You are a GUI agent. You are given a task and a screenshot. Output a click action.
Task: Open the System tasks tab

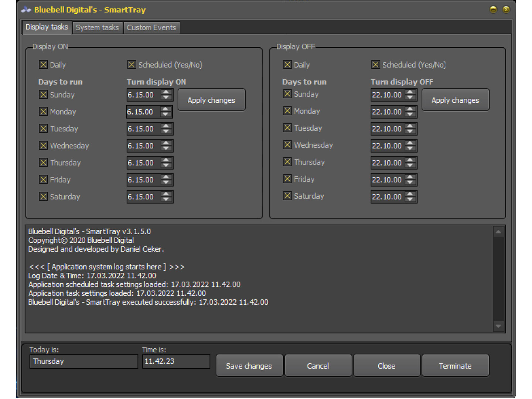pos(97,28)
